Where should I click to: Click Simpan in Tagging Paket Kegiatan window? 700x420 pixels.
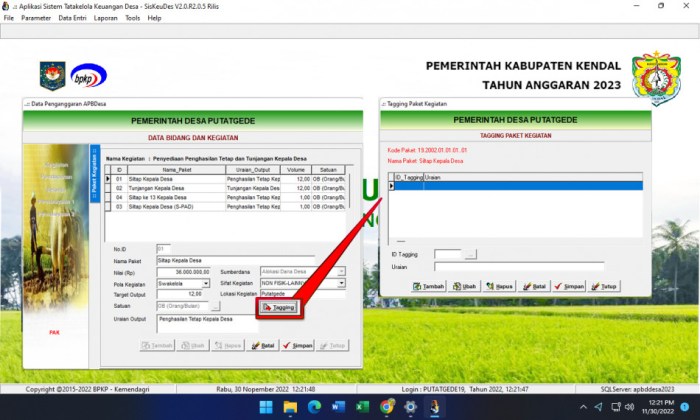click(x=569, y=286)
